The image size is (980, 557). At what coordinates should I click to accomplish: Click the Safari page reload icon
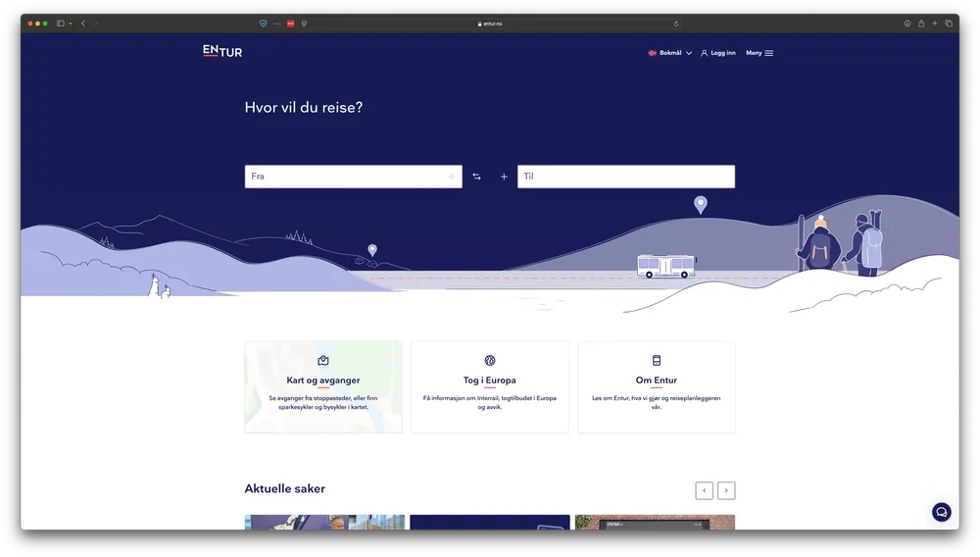676,24
